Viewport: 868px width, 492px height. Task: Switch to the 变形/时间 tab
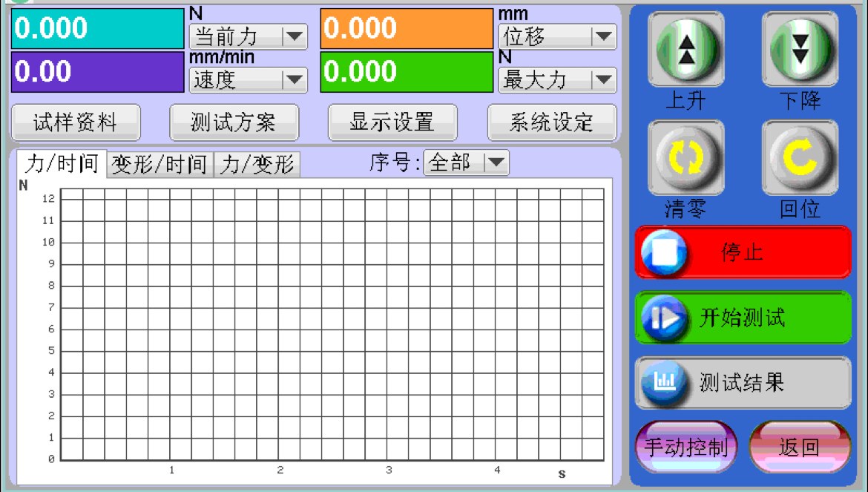click(x=160, y=165)
